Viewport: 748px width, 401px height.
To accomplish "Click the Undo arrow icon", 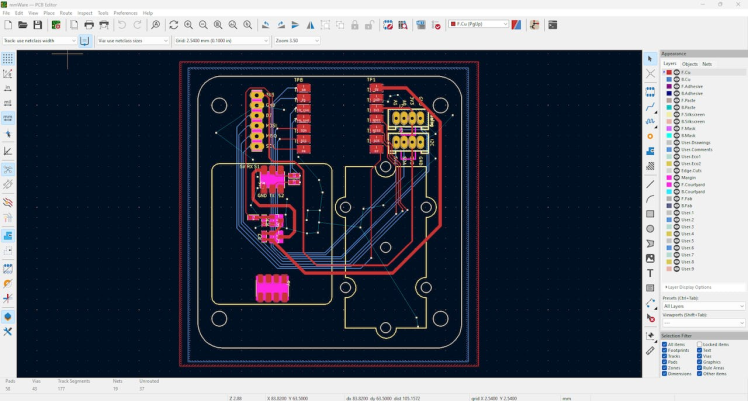I will [123, 24].
